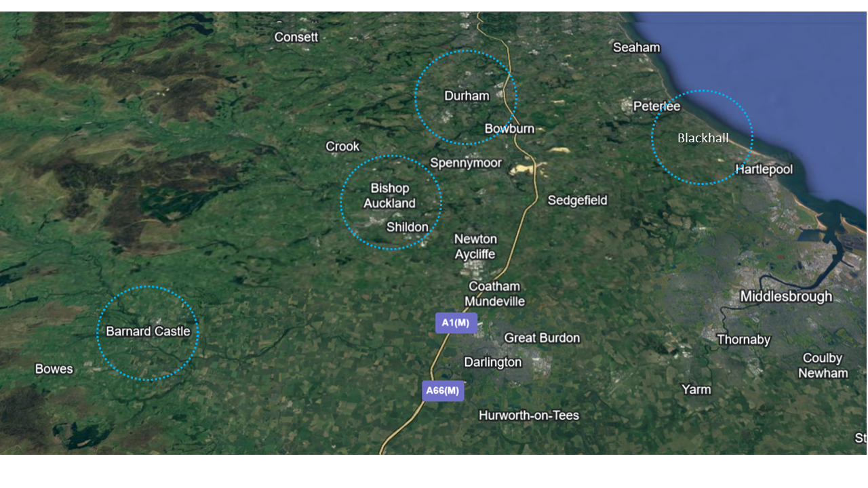Screen dimensions: 868x488
Task: Click the Bishop Auckland label
Action: (x=390, y=196)
